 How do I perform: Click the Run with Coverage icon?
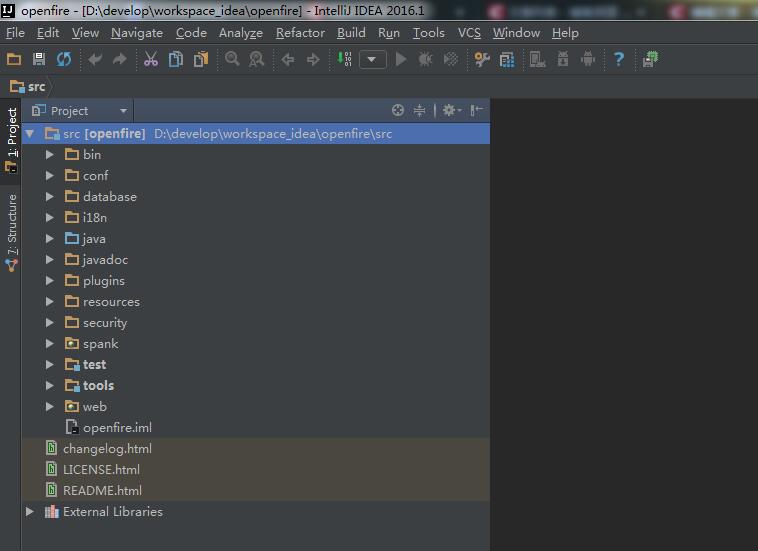pos(451,59)
